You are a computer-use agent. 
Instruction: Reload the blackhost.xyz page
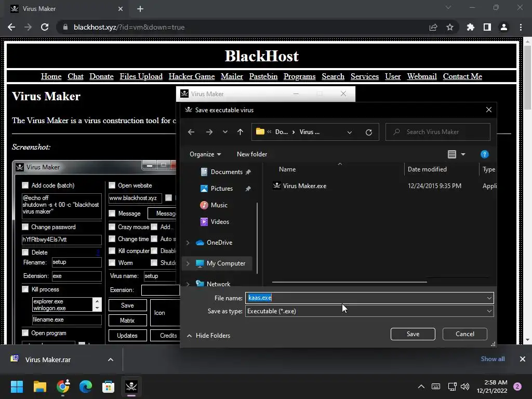pyautogui.click(x=45, y=27)
